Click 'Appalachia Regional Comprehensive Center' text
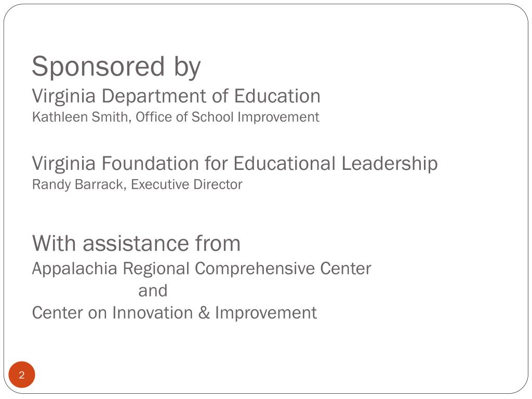 coord(202,270)
